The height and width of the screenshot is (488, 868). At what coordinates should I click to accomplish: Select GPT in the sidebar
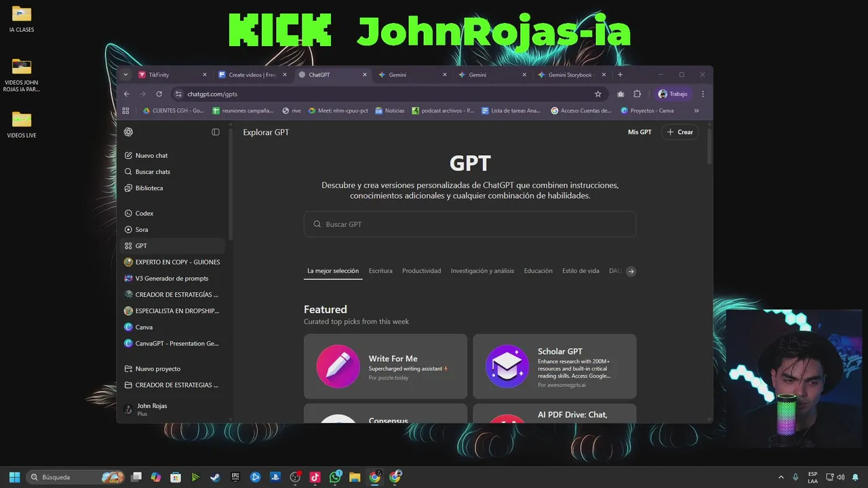pyautogui.click(x=172, y=246)
